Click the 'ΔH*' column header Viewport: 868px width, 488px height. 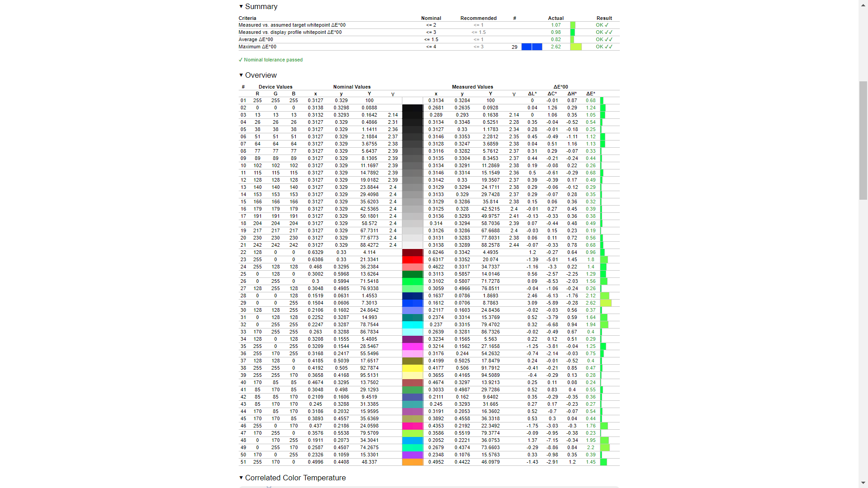click(572, 94)
